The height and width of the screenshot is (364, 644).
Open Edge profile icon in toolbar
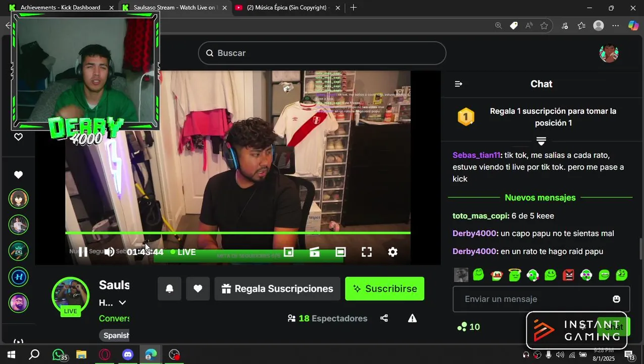point(599,26)
